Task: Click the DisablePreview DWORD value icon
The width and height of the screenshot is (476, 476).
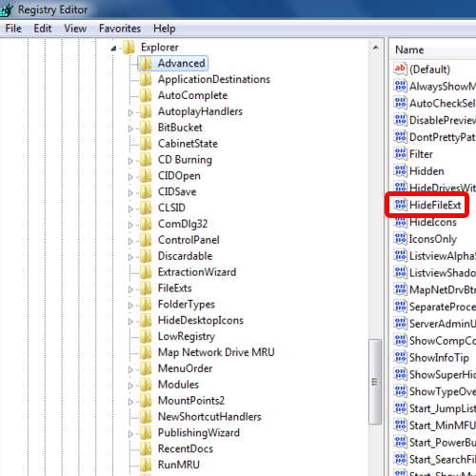Action: (x=400, y=120)
